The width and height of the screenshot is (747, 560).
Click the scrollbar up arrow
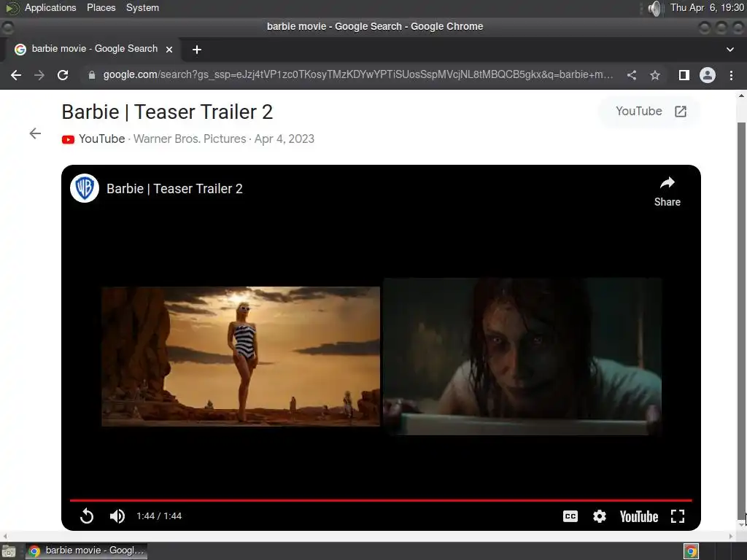click(741, 96)
